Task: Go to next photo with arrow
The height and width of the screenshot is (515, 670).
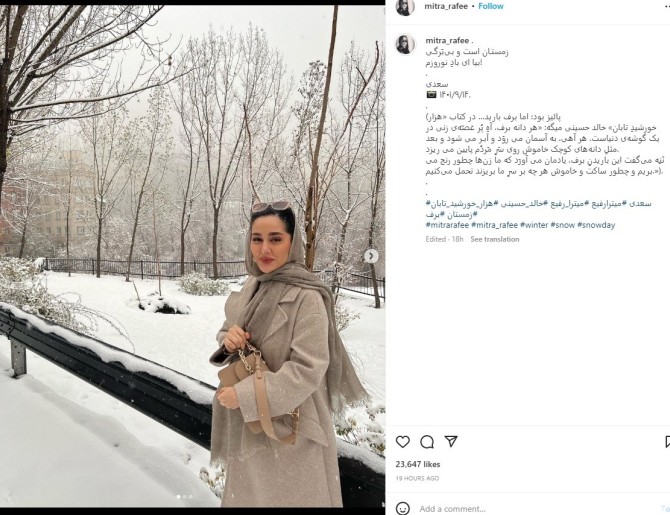Action: 371,256
